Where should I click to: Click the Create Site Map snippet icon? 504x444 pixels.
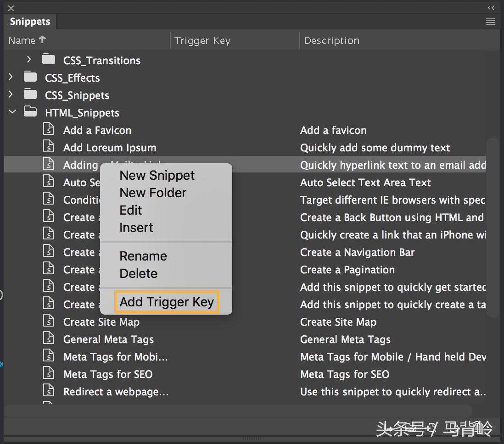(49, 322)
